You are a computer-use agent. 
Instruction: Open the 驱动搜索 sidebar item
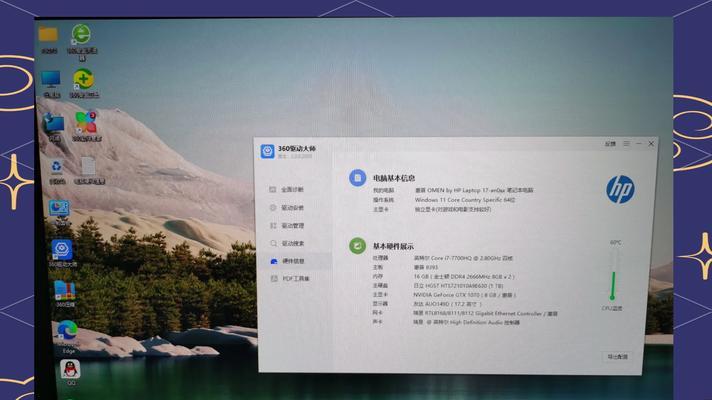tap(287, 243)
